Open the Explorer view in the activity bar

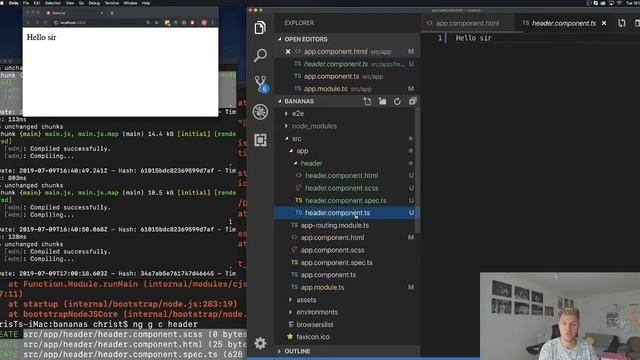[260, 28]
